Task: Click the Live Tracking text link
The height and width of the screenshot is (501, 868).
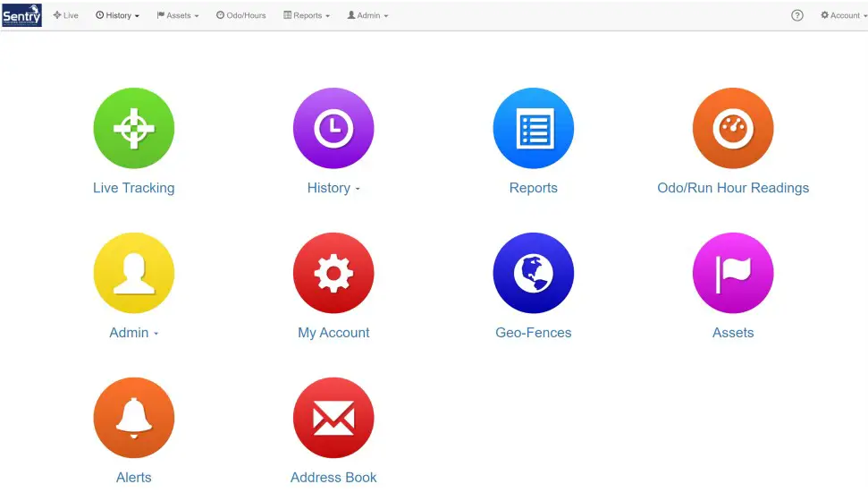Action: 134,188
